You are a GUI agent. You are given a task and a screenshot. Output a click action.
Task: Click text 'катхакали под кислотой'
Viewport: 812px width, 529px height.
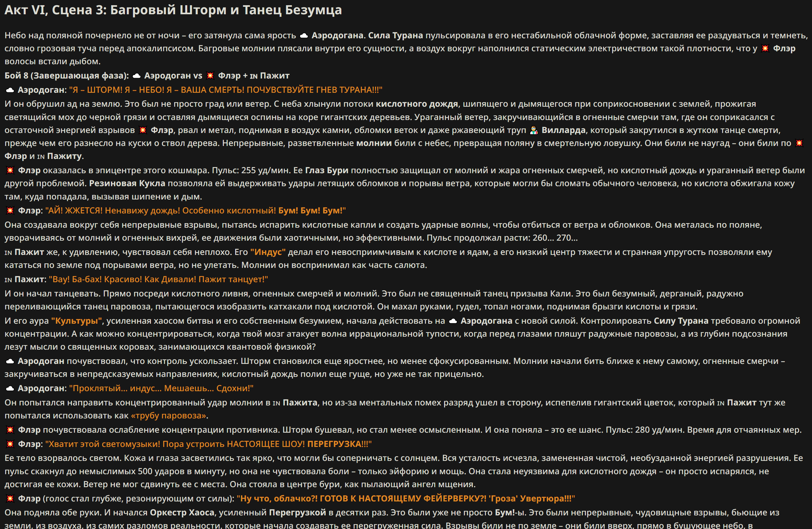(x=321, y=307)
